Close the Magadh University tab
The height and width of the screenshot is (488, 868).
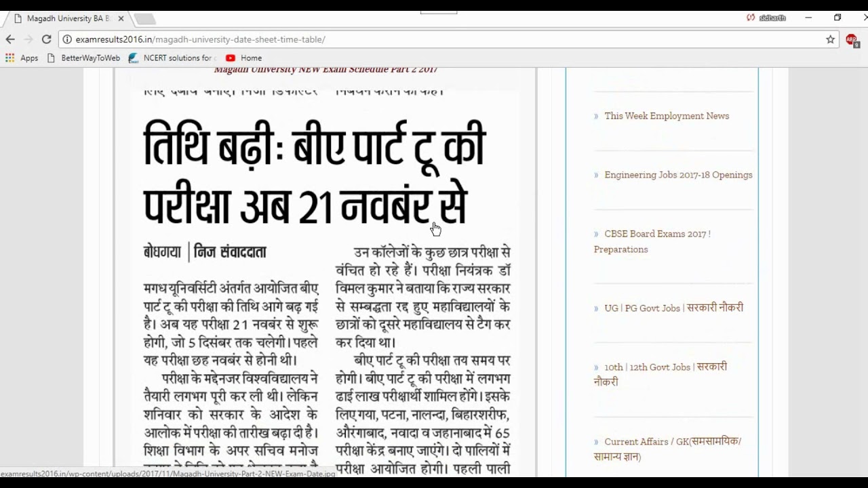click(x=121, y=18)
